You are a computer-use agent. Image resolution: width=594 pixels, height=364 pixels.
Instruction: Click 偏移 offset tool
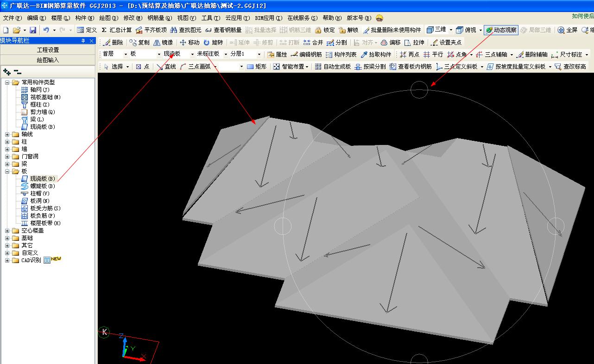click(391, 42)
